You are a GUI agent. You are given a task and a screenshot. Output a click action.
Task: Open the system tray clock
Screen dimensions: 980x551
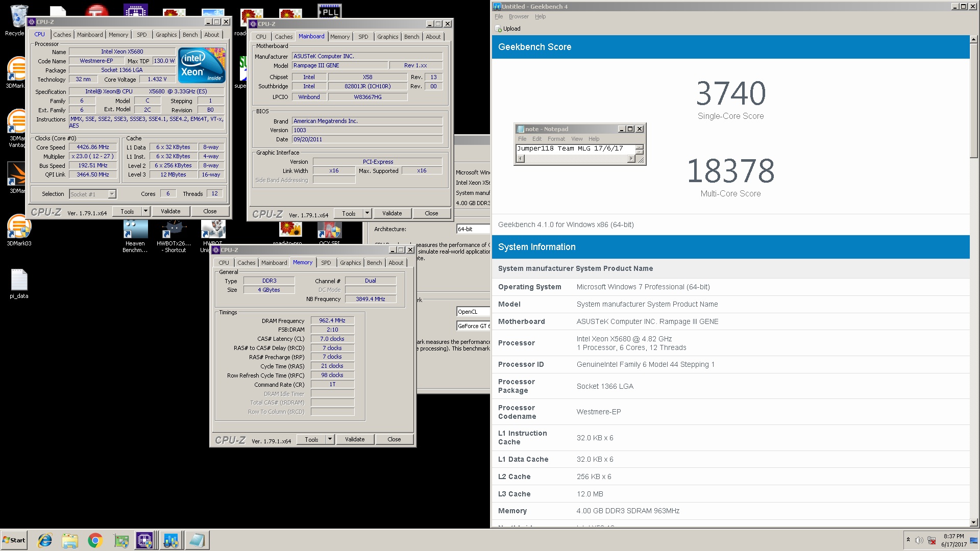point(953,540)
